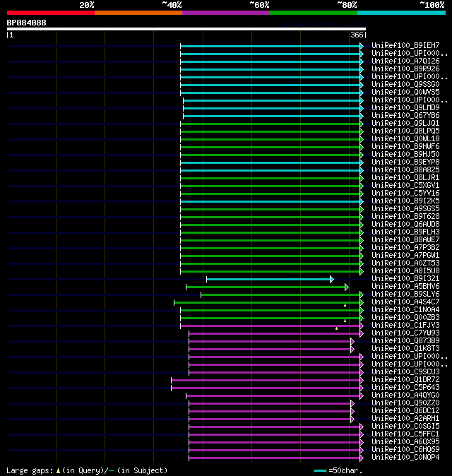Select the UniRef100_Q9LJQ1 label
The height and width of the screenshot is (476, 452).
[405, 124]
